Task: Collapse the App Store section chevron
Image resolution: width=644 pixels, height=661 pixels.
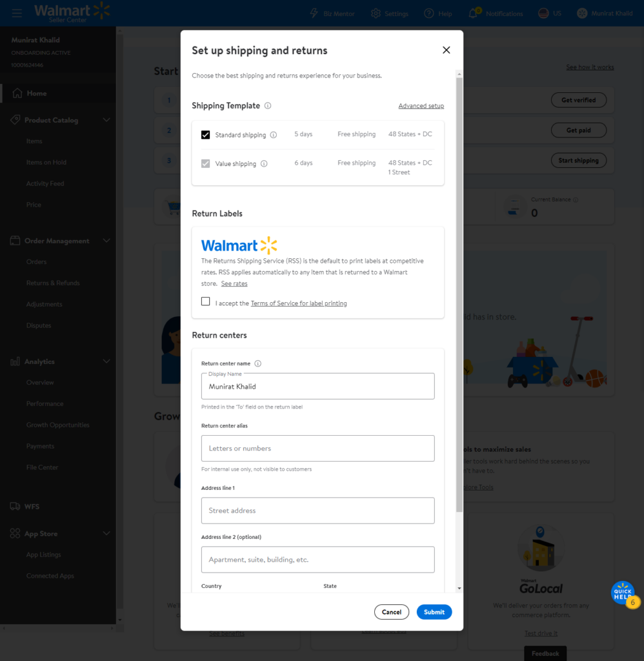Action: (x=106, y=533)
